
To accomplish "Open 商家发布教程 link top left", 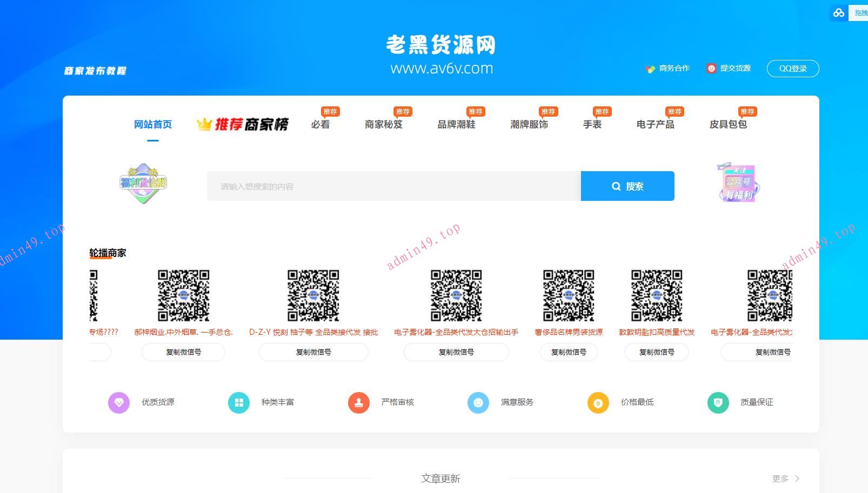I will point(96,70).
